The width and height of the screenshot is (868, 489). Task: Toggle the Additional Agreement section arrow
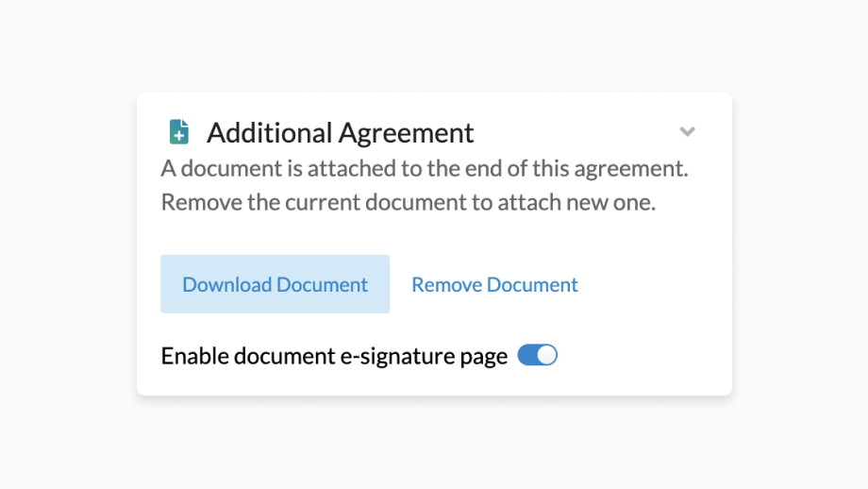(x=688, y=131)
